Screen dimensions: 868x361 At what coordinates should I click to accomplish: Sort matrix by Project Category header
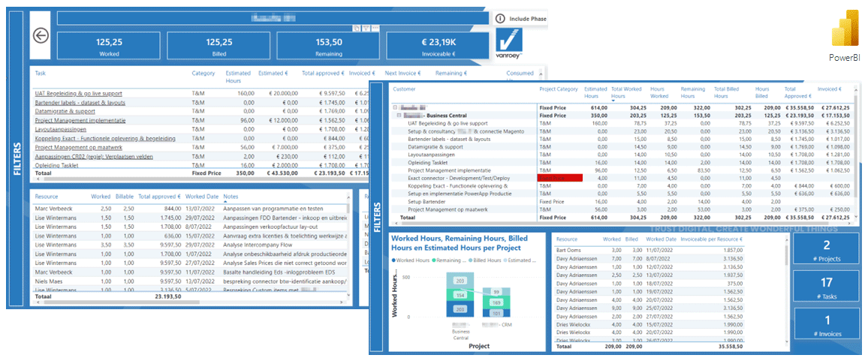point(559,89)
